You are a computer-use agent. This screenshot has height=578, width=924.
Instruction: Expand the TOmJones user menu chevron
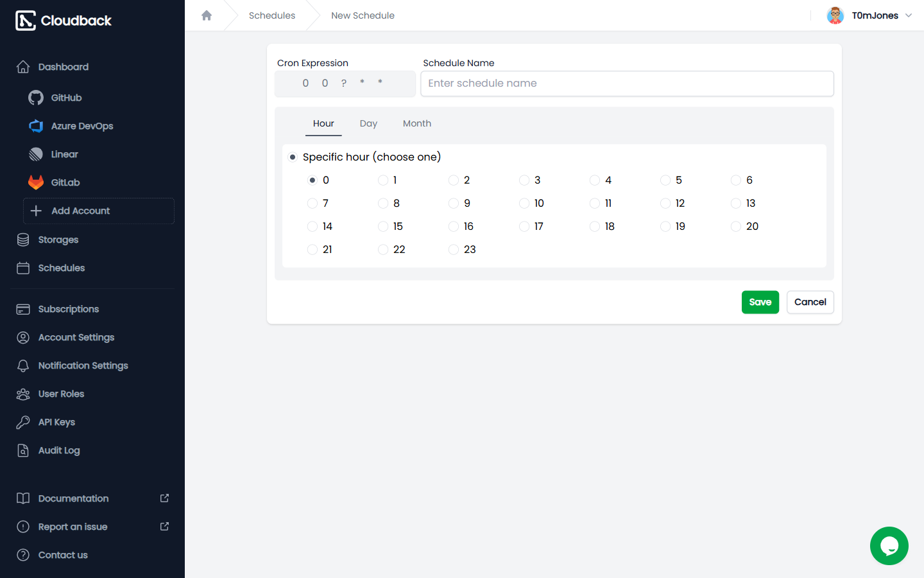pyautogui.click(x=909, y=15)
